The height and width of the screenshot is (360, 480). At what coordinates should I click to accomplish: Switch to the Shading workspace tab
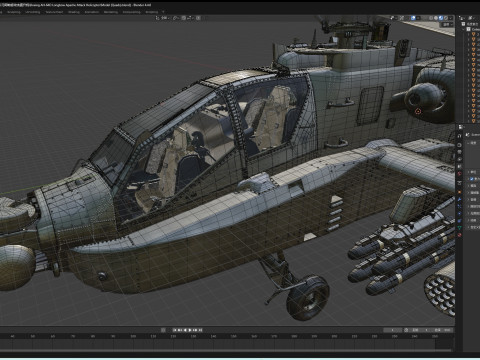point(74,12)
